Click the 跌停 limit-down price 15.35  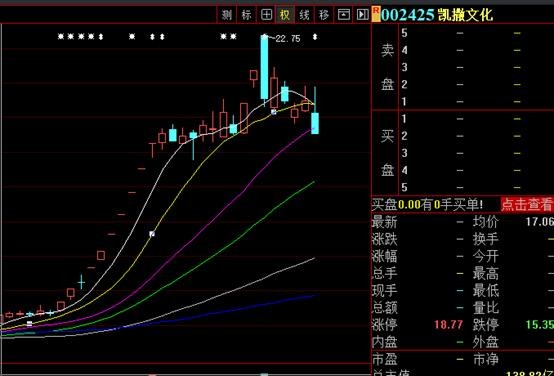point(539,325)
